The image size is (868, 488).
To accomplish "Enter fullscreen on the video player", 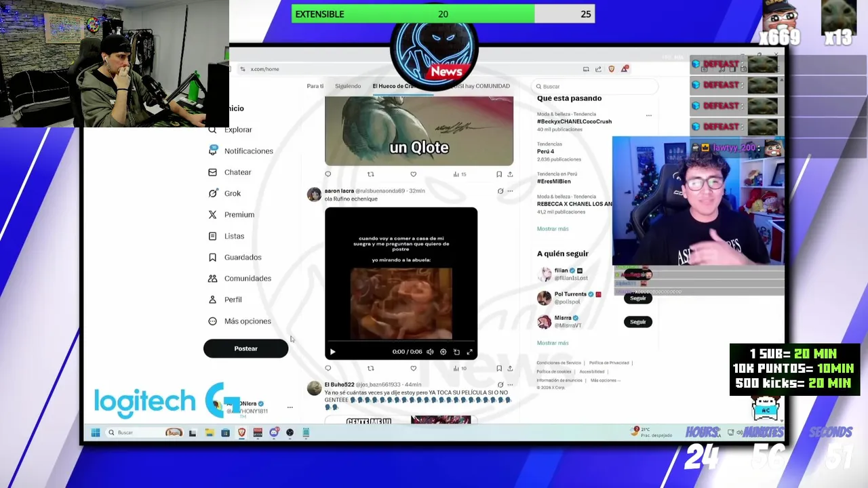I will point(469,352).
